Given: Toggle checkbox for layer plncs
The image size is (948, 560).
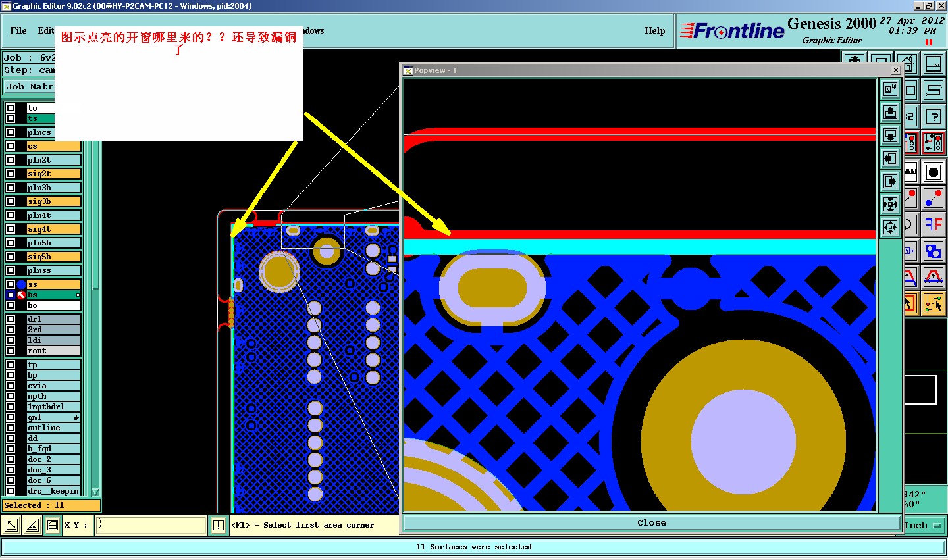Looking at the screenshot, I should [x=11, y=132].
